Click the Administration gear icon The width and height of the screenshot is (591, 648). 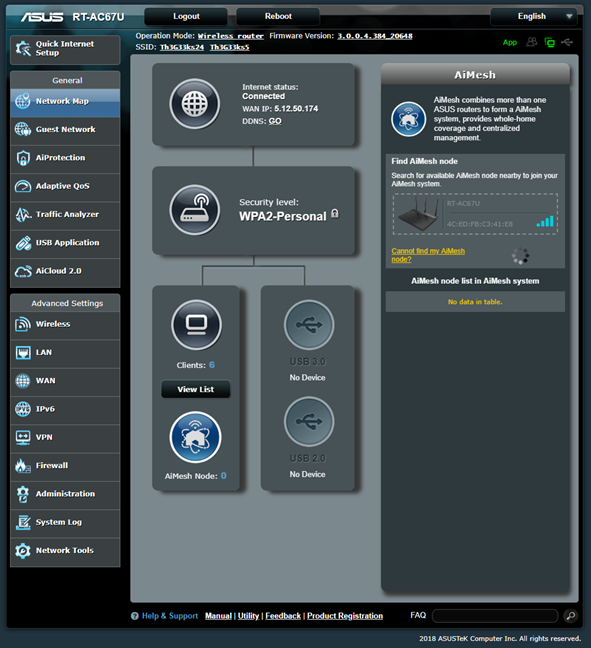coord(23,494)
